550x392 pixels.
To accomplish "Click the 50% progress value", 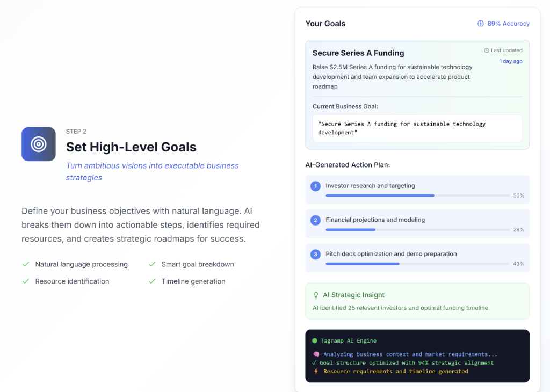I will 518,195.
